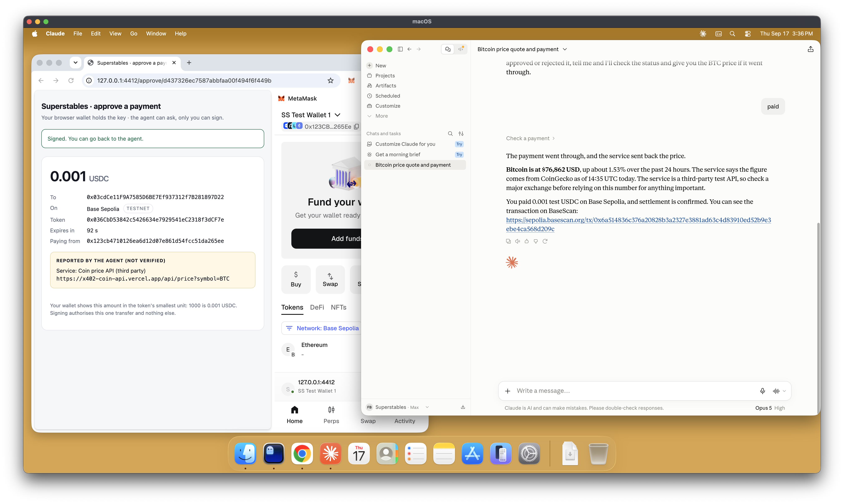Image resolution: width=844 pixels, height=504 pixels.
Task: Try Customize Claude for you
Action: click(459, 144)
